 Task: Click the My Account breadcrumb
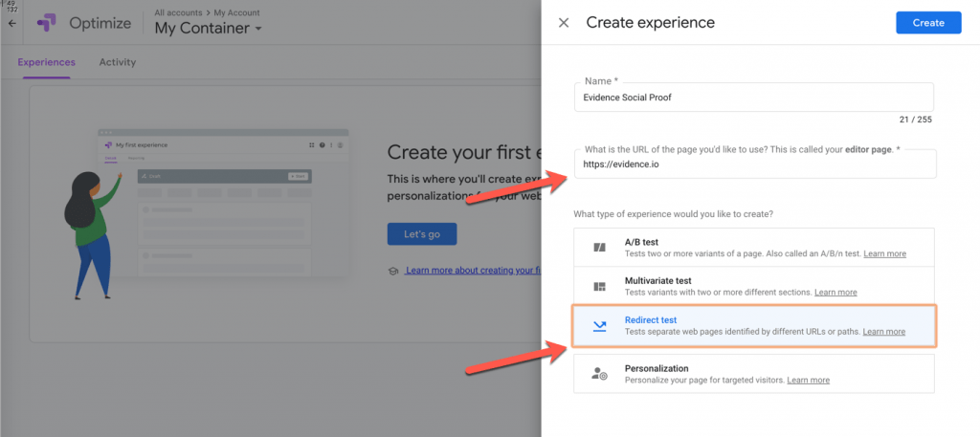235,12
